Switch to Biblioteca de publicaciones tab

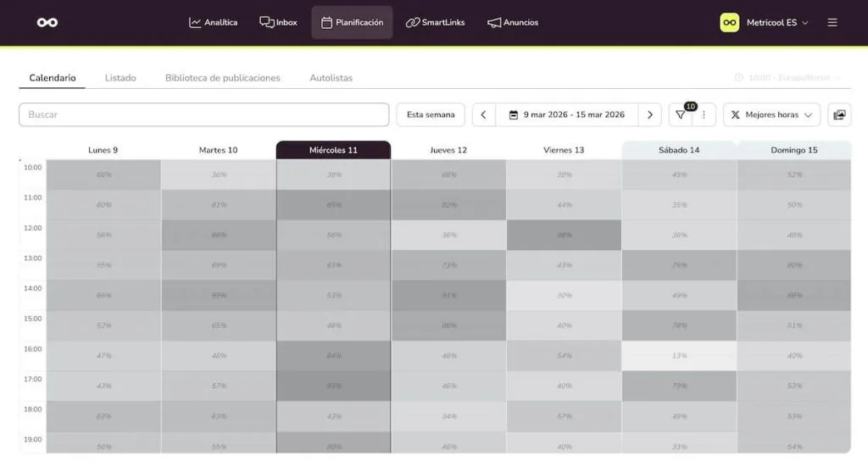[x=222, y=78]
